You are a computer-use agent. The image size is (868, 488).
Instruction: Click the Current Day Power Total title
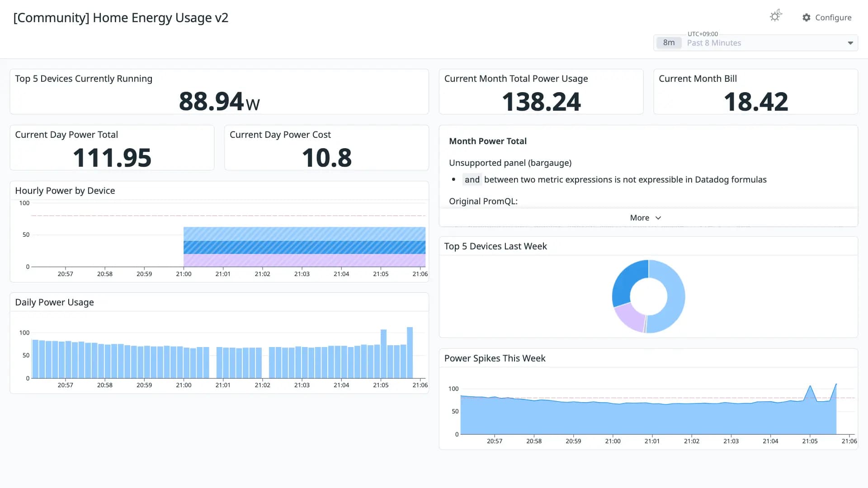tap(66, 135)
